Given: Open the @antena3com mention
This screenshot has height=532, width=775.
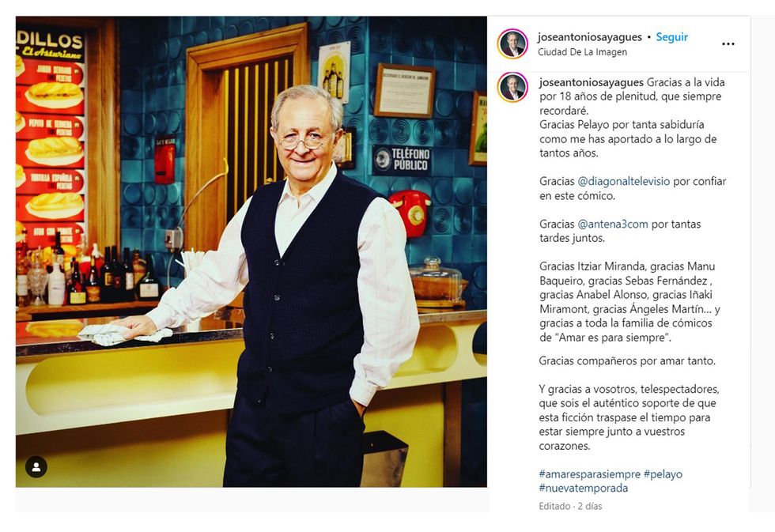Looking at the screenshot, I should [x=613, y=224].
